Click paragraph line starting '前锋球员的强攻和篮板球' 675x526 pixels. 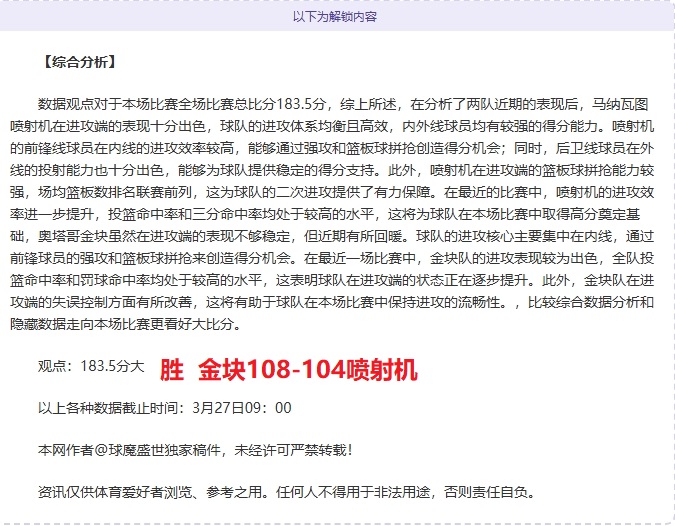click(332, 258)
